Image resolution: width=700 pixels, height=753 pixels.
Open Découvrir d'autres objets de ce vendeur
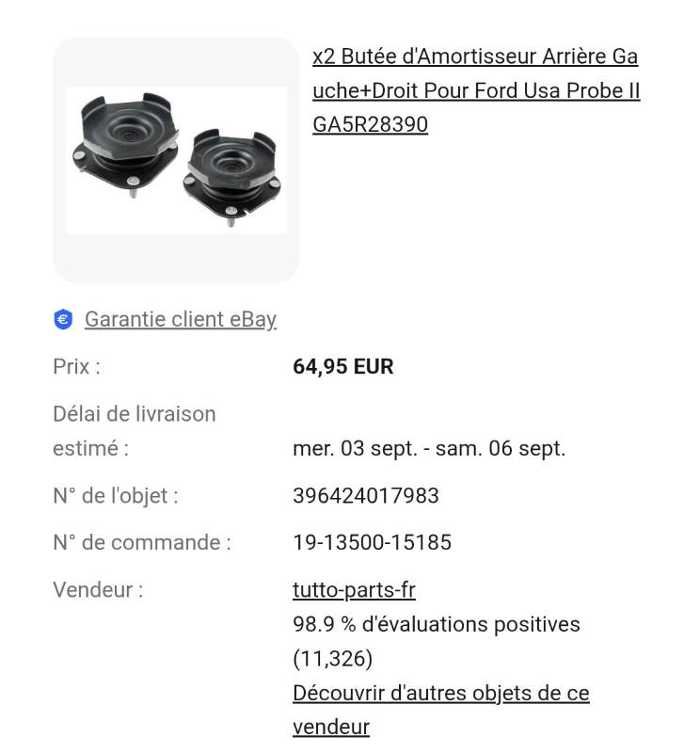[x=440, y=694]
